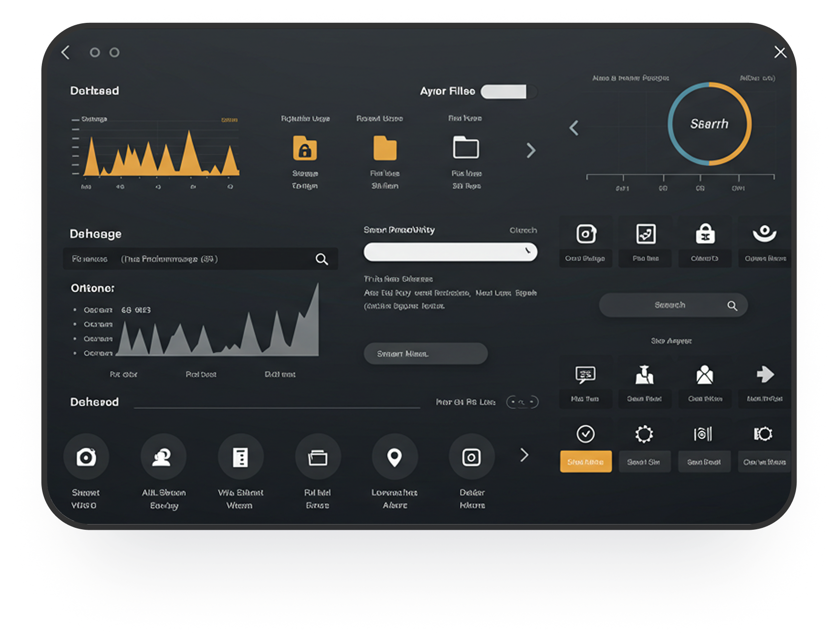
Task: Click the right arrow icon labeled in the panel grid
Action: [764, 375]
